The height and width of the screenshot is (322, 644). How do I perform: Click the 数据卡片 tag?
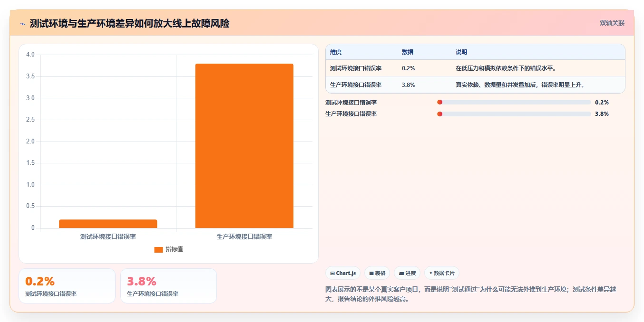(x=442, y=273)
